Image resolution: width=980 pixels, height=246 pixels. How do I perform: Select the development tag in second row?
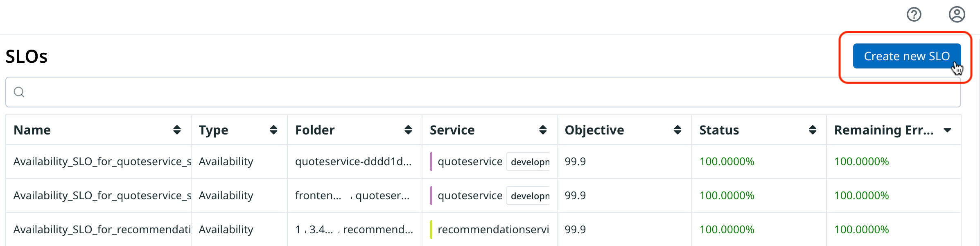point(530,196)
